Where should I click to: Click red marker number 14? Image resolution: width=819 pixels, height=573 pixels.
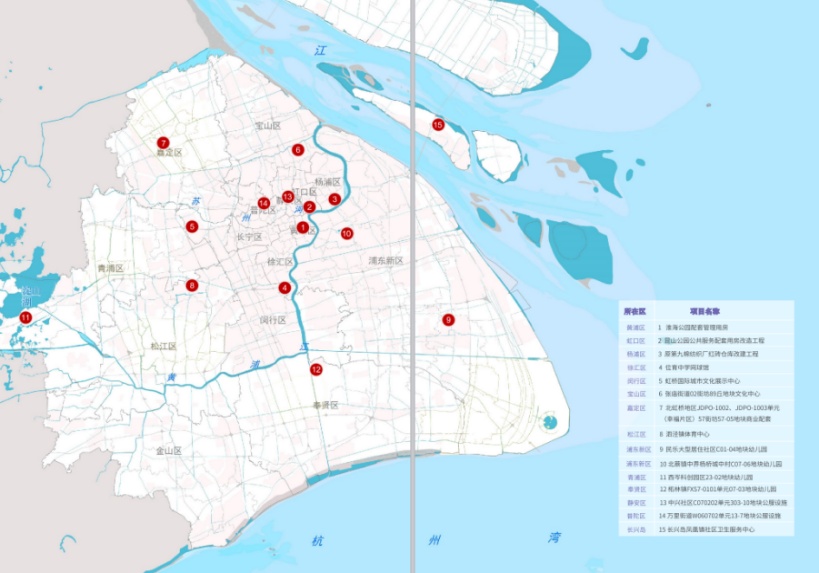264,203
